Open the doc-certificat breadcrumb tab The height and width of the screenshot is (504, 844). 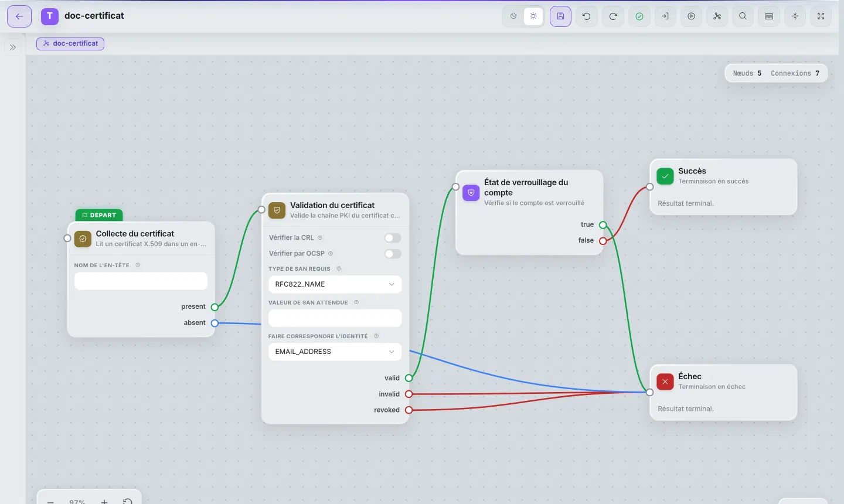[70, 43]
